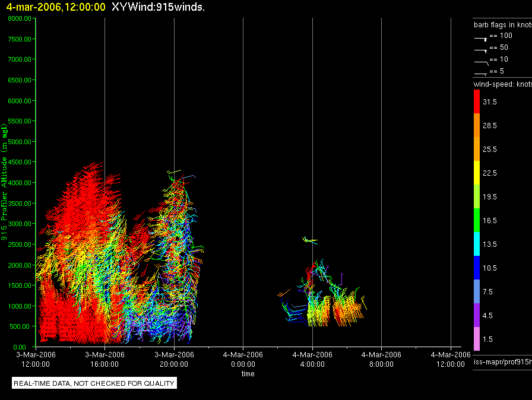Select the purple 4.5 knots swatch
This screenshot has width=532, height=400.
coord(477,315)
